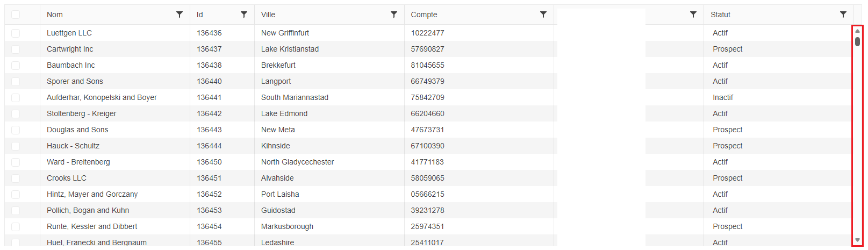Open the filter for the Id column

pos(244,15)
